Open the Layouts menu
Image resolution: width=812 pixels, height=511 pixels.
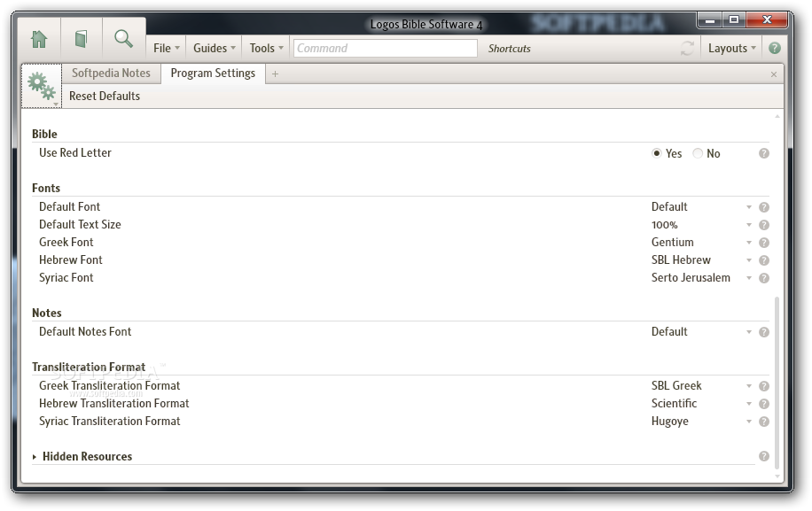[731, 48]
